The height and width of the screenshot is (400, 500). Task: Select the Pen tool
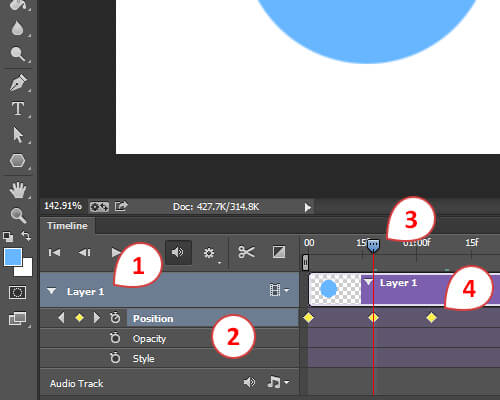[x=18, y=82]
